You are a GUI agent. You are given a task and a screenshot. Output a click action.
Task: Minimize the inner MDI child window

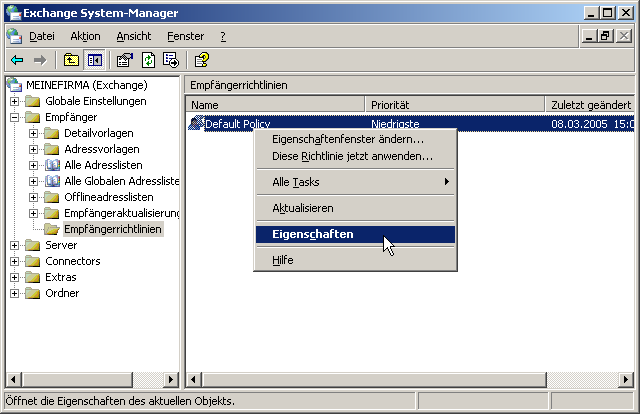[589, 36]
